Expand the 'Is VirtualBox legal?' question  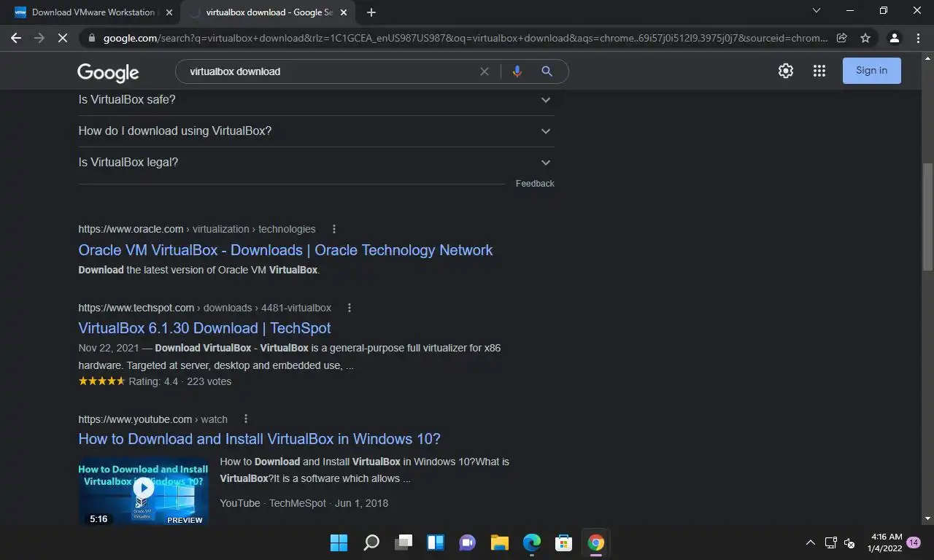click(316, 163)
